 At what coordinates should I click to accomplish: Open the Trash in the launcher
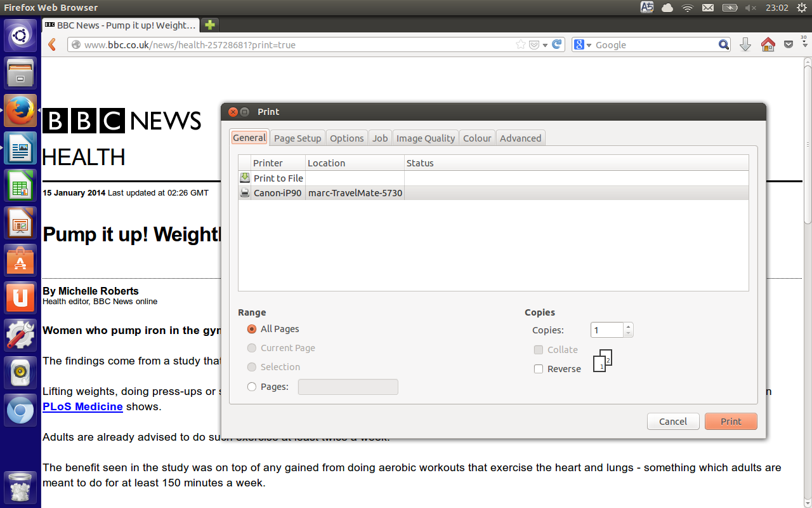click(20, 488)
